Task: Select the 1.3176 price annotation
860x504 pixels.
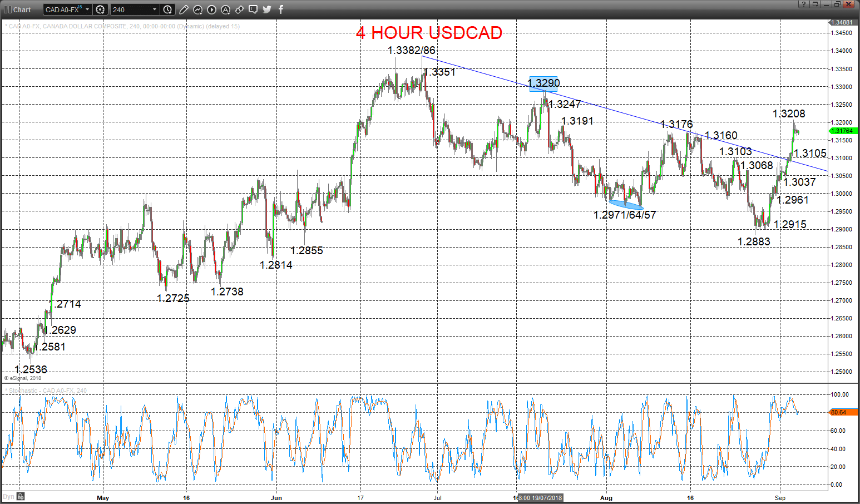Action: 676,124
